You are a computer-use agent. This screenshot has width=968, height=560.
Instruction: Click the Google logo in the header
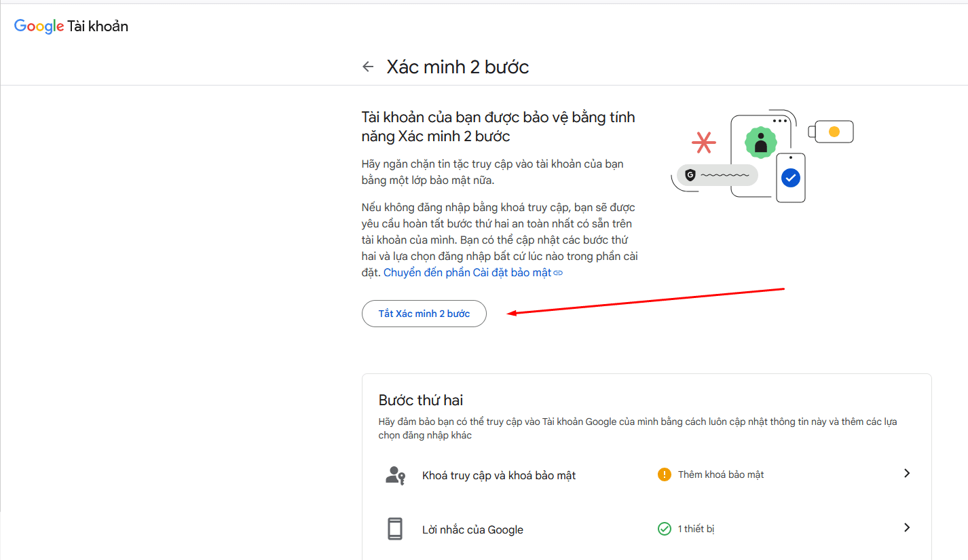click(x=39, y=26)
